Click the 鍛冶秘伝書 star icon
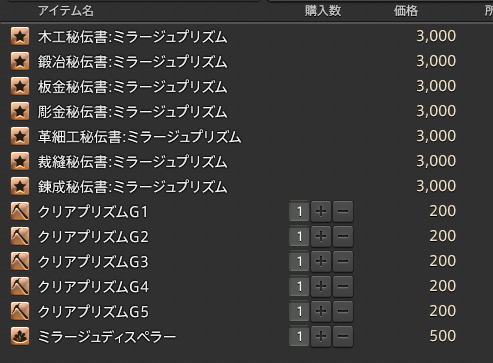This screenshot has width=493, height=363. tap(20, 61)
